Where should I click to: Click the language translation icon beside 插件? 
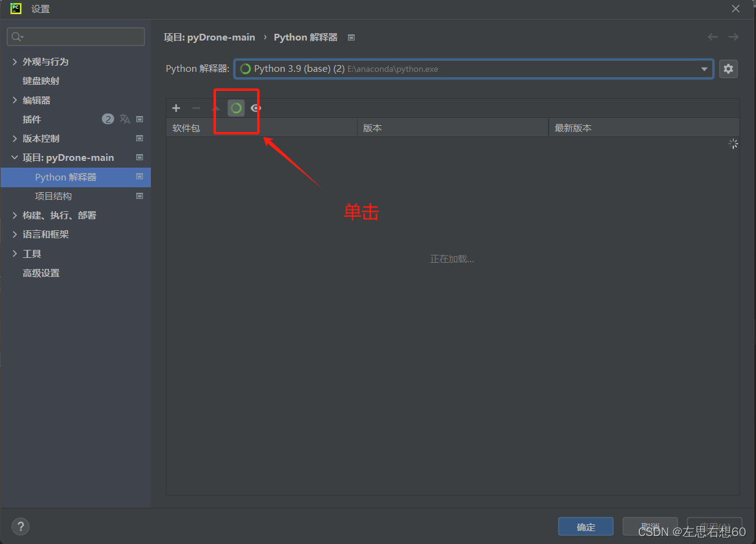tap(125, 119)
